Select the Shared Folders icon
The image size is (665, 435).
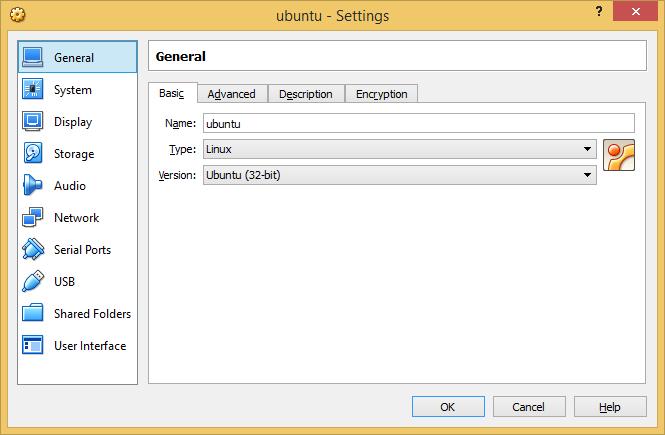click(33, 313)
